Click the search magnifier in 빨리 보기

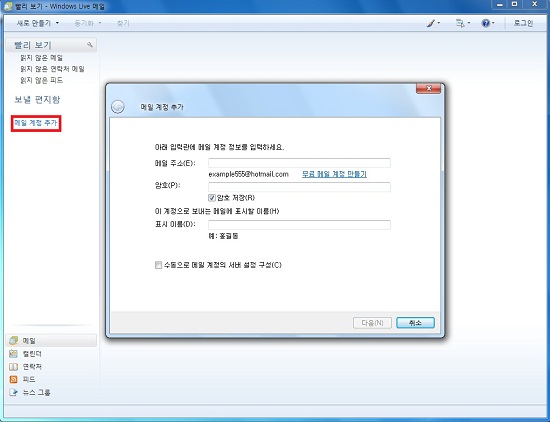click(90, 45)
